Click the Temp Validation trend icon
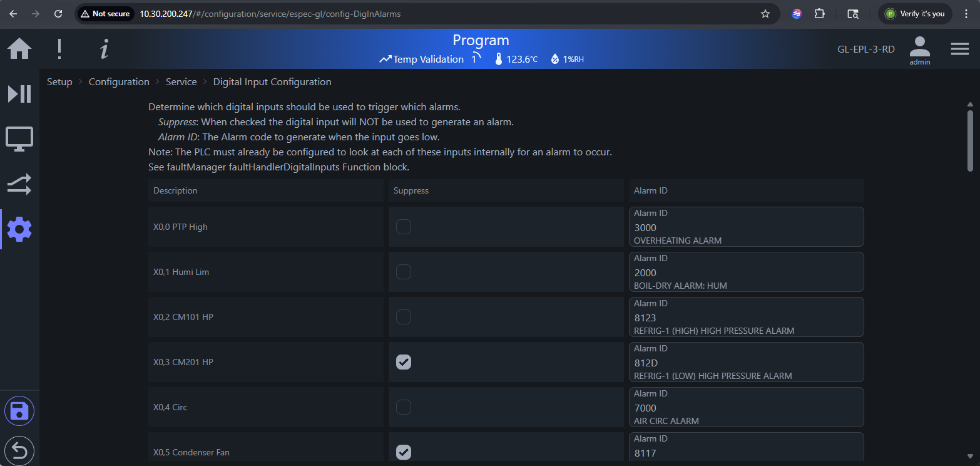The image size is (980, 466). coord(385,60)
